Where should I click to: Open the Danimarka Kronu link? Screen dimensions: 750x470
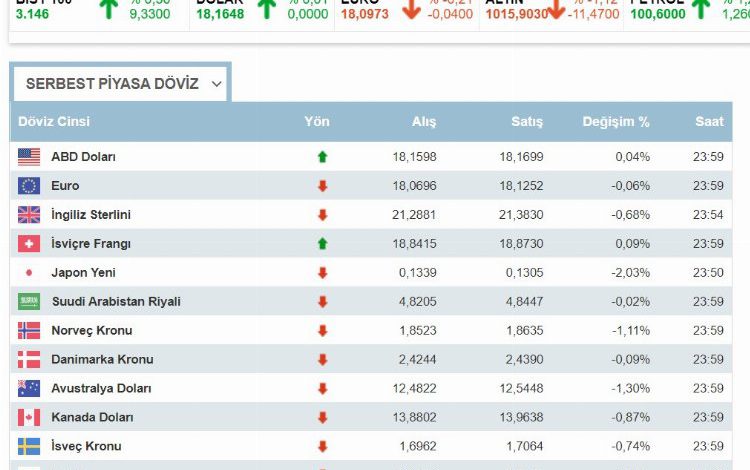point(102,359)
